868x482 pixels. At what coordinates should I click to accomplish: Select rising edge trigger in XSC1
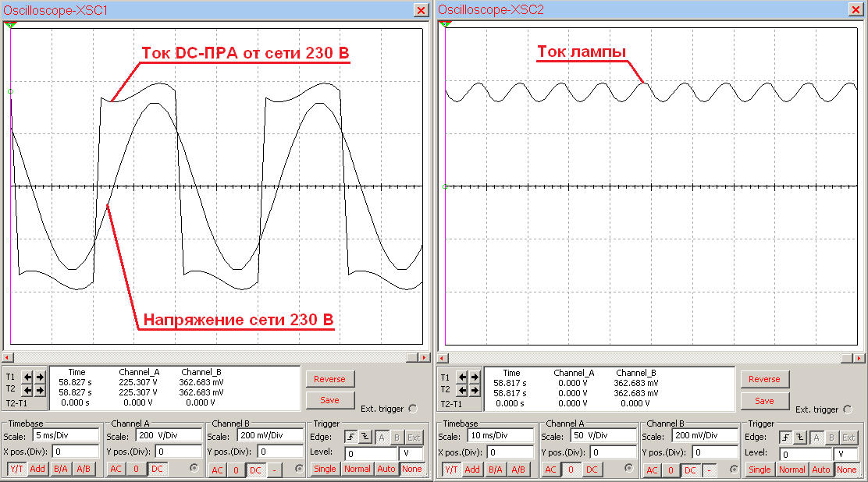tap(350, 438)
